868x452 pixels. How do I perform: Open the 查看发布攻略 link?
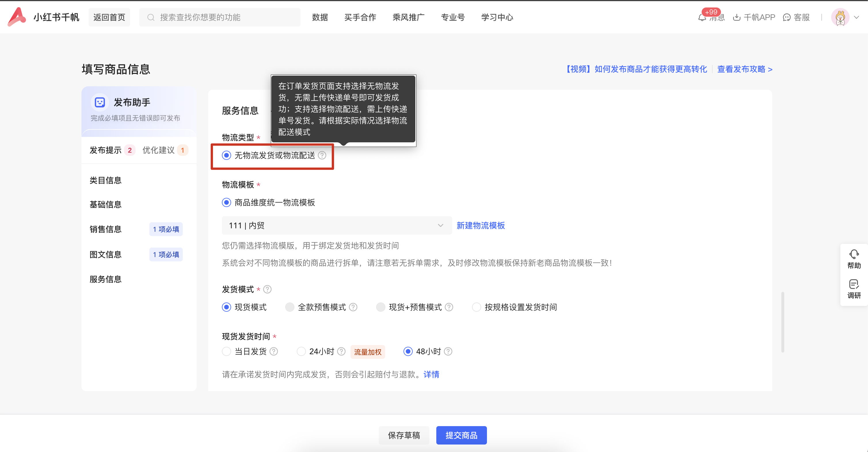[745, 69]
